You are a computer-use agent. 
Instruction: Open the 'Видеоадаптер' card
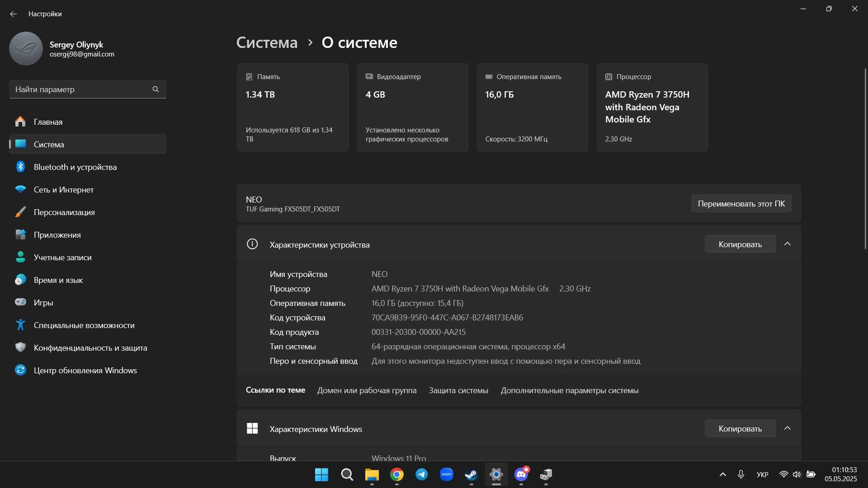point(413,108)
